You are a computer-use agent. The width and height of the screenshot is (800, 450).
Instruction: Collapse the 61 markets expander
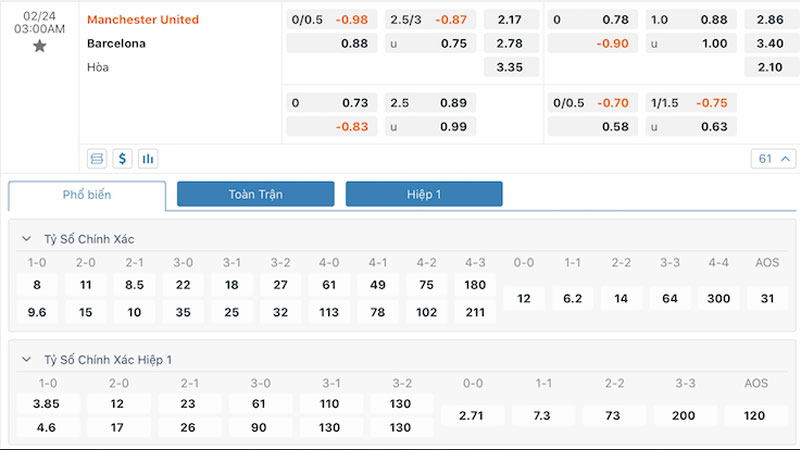tap(773, 159)
